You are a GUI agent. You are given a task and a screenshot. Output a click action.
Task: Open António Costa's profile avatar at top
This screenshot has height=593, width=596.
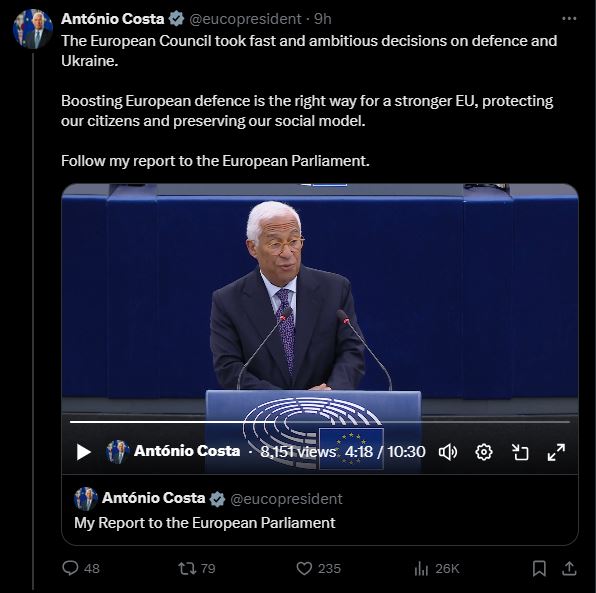(33, 29)
